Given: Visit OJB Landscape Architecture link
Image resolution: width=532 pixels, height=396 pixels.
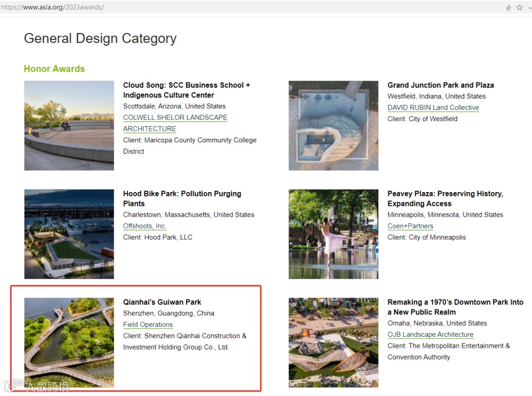Looking at the screenshot, I should tap(431, 334).
